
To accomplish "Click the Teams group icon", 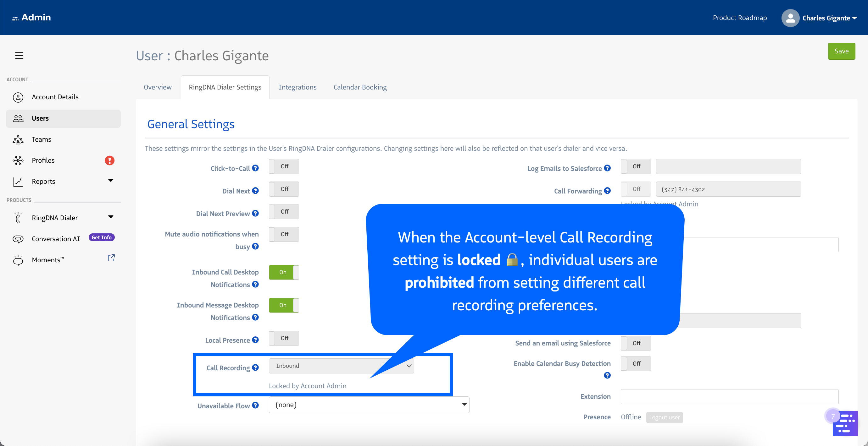I will (18, 140).
